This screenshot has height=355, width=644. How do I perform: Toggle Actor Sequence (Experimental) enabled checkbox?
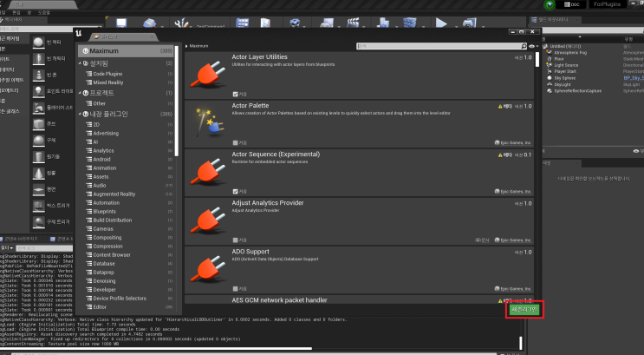pyautogui.click(x=235, y=191)
